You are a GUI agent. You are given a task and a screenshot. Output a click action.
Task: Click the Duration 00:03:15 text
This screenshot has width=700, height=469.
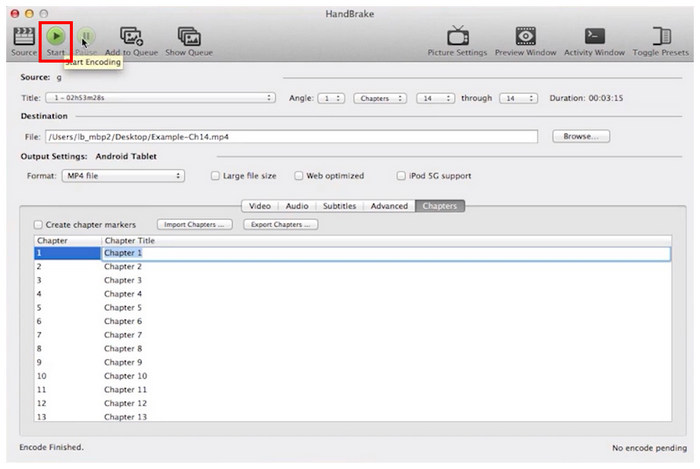click(586, 98)
